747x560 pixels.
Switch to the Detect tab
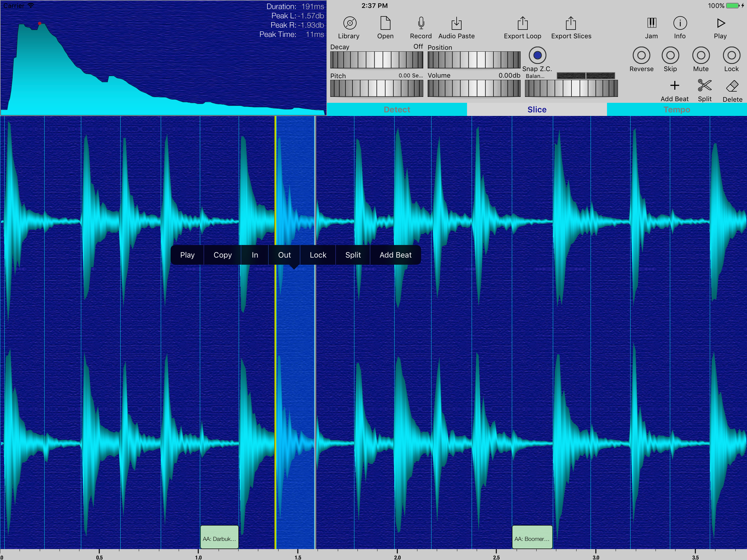coord(397,109)
